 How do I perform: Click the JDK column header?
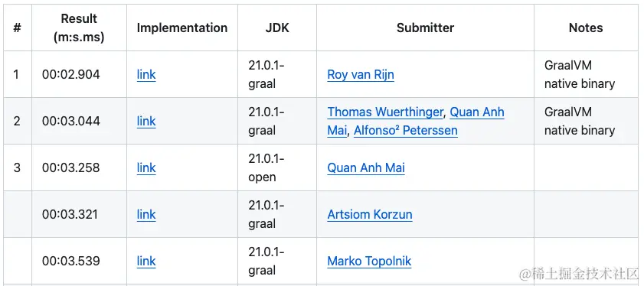(x=277, y=28)
